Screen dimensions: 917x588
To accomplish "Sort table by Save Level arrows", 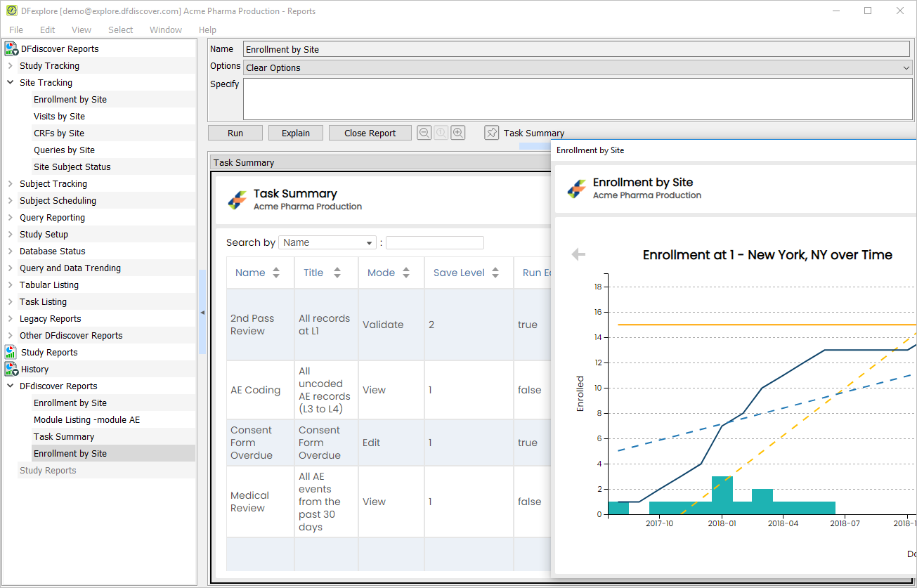I will click(495, 273).
